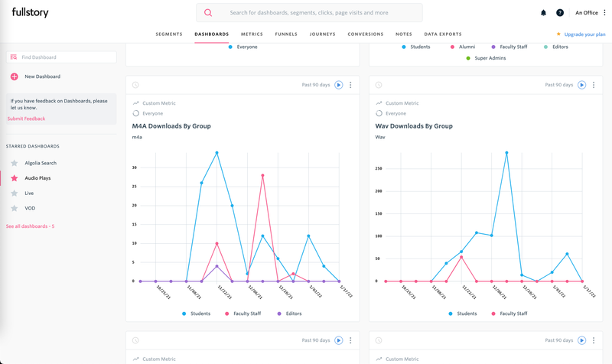Open the Data Exports tab
The height and width of the screenshot is (364, 612).
click(x=443, y=34)
